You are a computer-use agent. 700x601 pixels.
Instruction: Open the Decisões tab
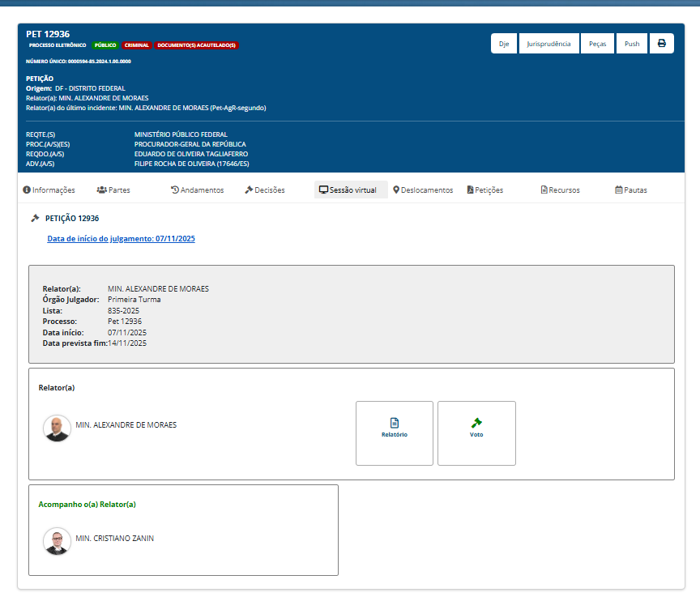pos(265,190)
